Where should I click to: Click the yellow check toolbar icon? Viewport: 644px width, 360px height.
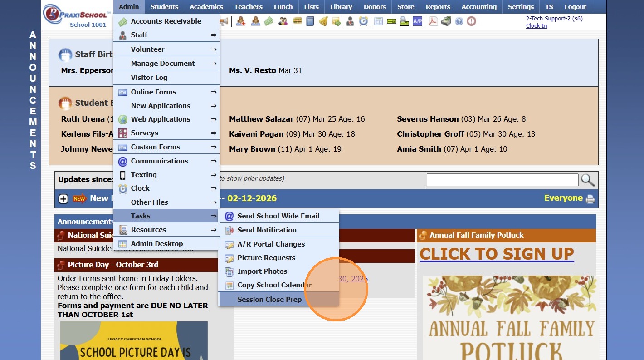[391, 21]
